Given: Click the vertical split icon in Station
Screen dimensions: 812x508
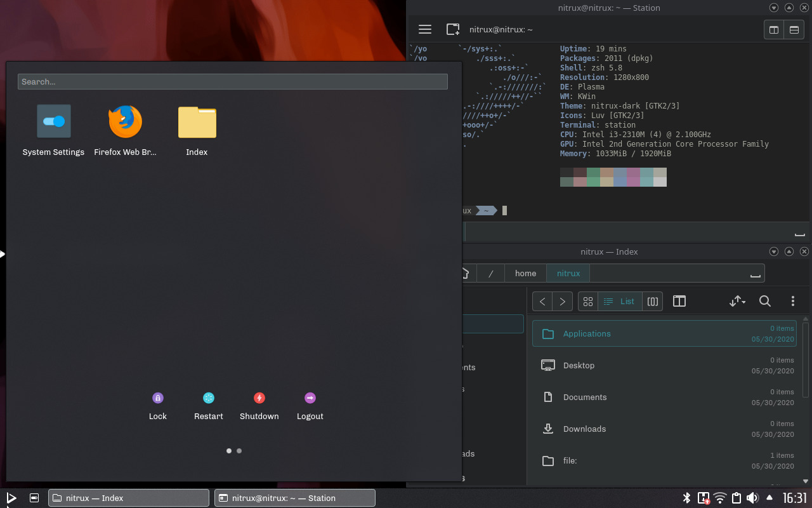Looking at the screenshot, I should pyautogui.click(x=773, y=29).
